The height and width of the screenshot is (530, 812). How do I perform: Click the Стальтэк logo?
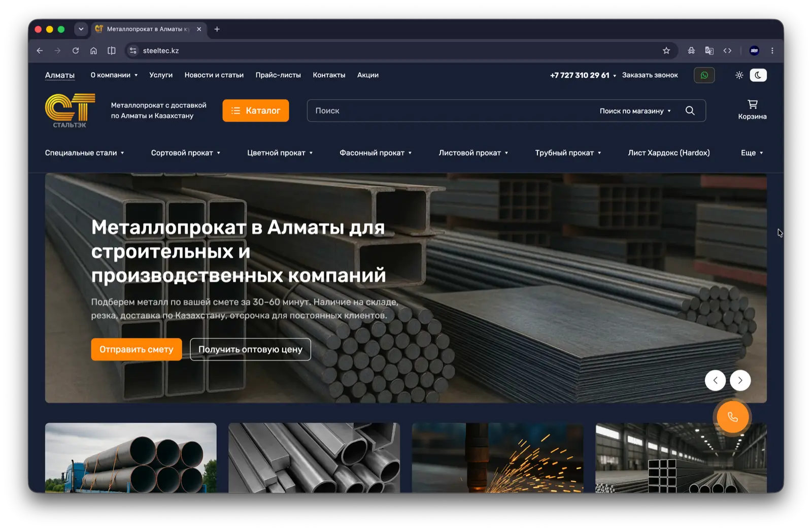click(70, 111)
